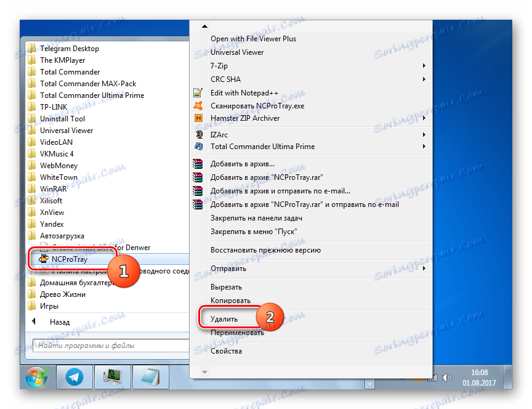Expand the 7-Zip submenu arrow

tap(424, 65)
